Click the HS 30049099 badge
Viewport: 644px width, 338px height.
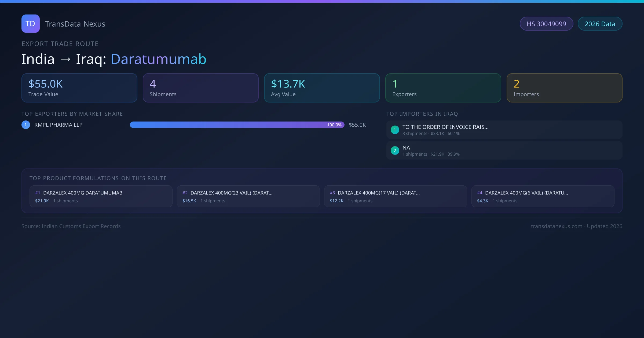pos(546,24)
